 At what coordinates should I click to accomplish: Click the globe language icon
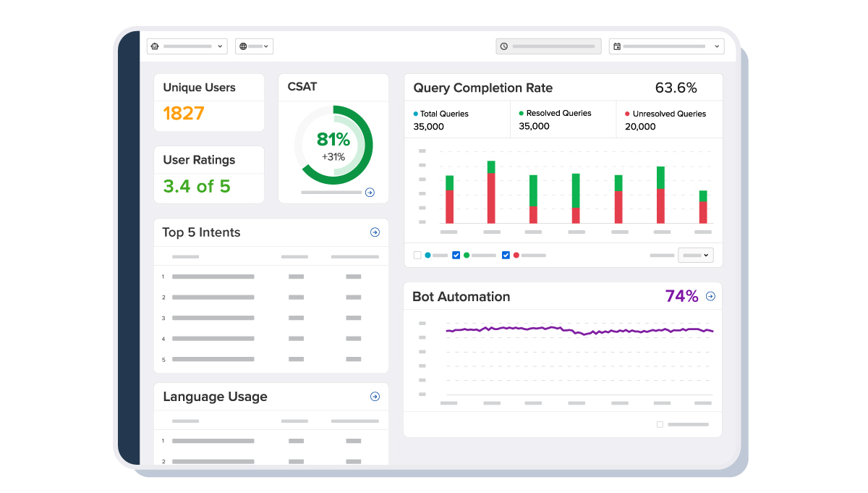tap(243, 46)
